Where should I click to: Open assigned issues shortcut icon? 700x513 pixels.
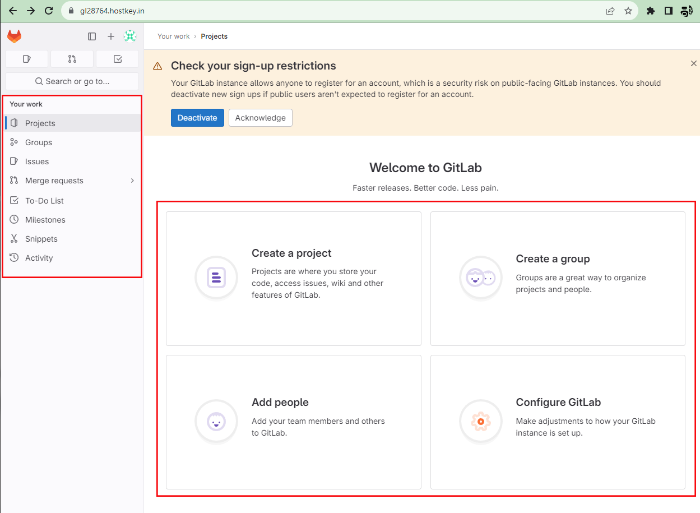coord(26,59)
